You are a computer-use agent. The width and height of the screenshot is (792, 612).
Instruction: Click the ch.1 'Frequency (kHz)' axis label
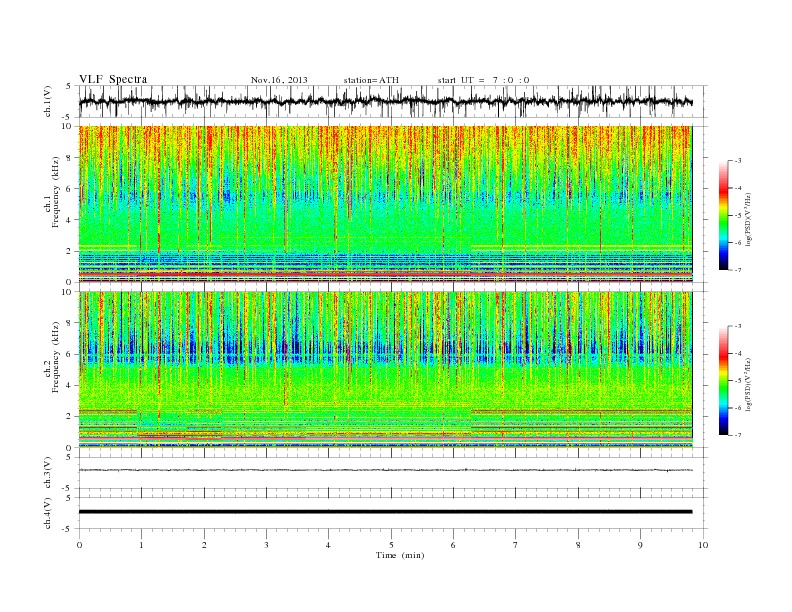point(56,192)
